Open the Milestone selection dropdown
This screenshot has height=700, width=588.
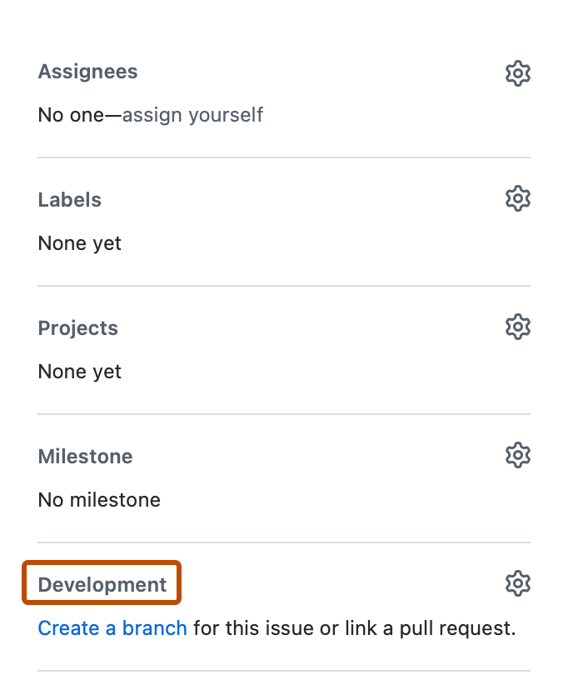click(517, 455)
